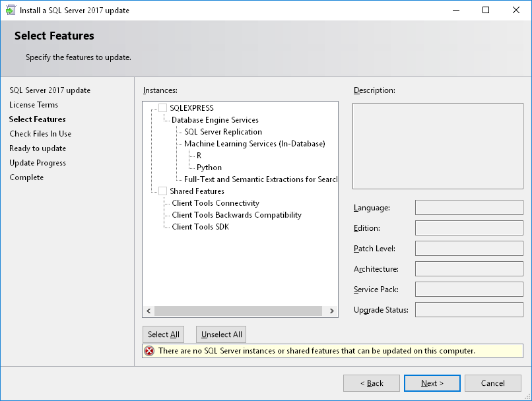The height and width of the screenshot is (401, 532).
Task: Go back with the Back button
Action: pyautogui.click(x=371, y=383)
